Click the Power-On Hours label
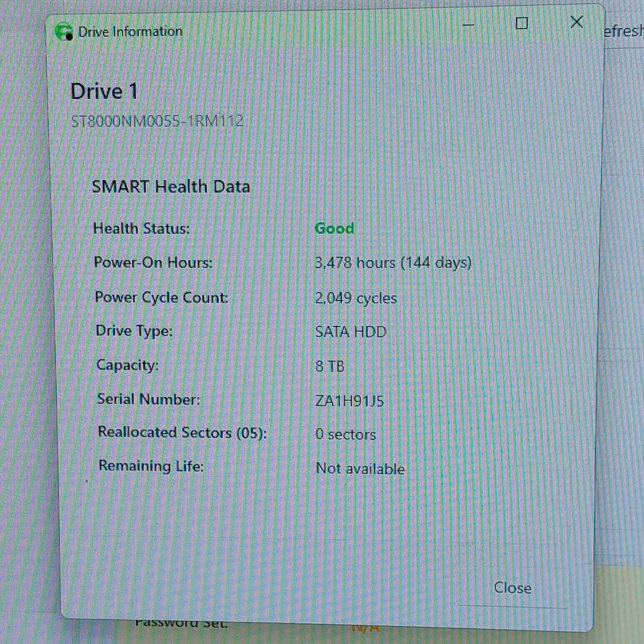644x644 pixels. (153, 262)
